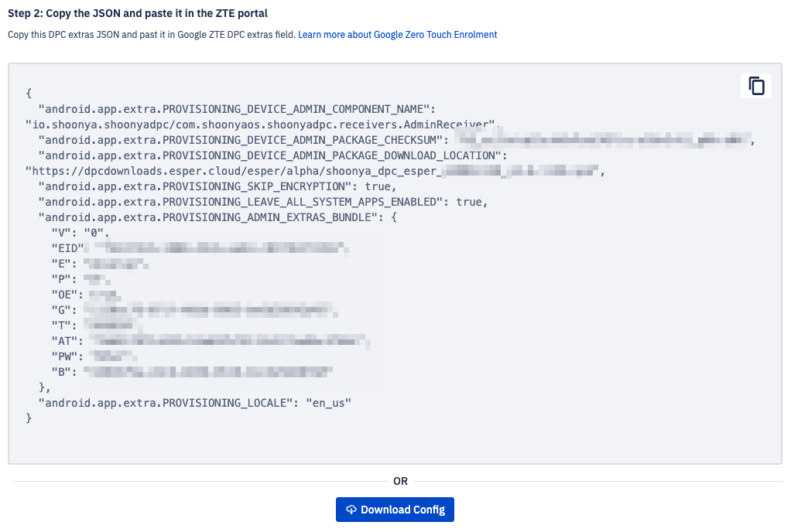Screen dimensions: 808x532
Task: Click the cloud icon on Download Config
Action: pos(351,510)
